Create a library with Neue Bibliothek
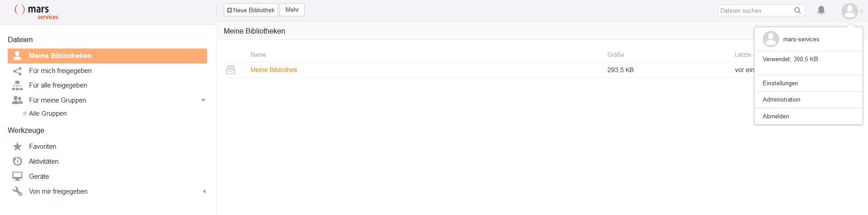This screenshot has width=868, height=215. click(251, 10)
